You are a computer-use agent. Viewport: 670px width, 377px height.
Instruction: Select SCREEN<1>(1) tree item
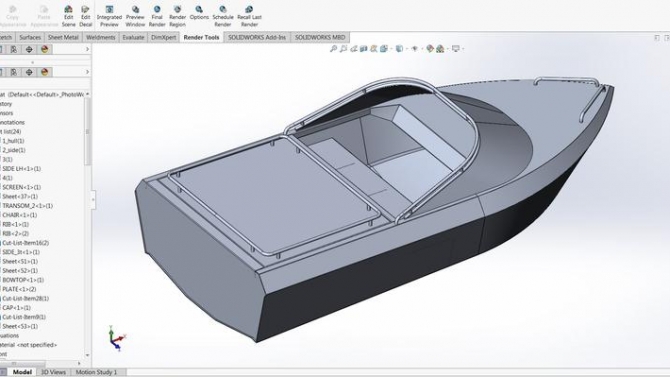21,187
